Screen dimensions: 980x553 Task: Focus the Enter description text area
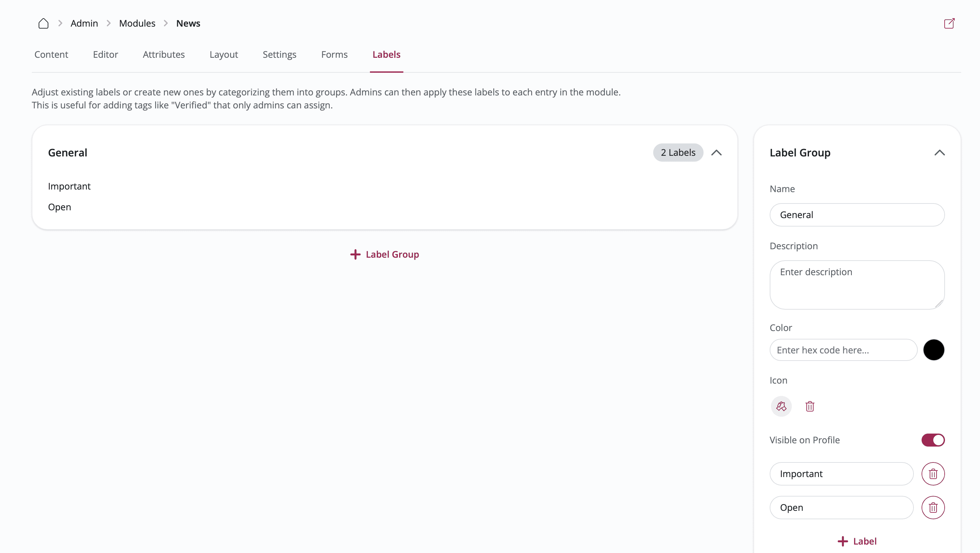857,285
